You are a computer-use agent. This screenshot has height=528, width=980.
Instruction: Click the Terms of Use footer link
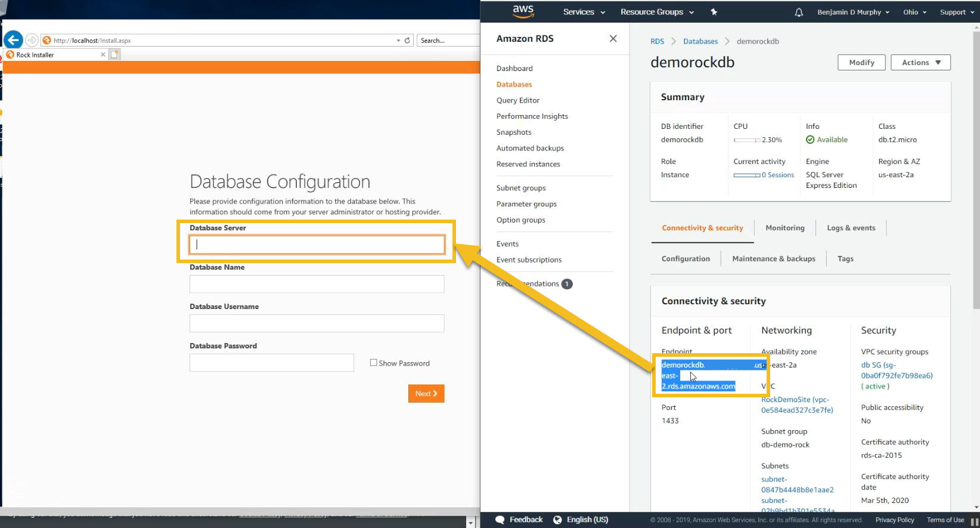point(945,520)
